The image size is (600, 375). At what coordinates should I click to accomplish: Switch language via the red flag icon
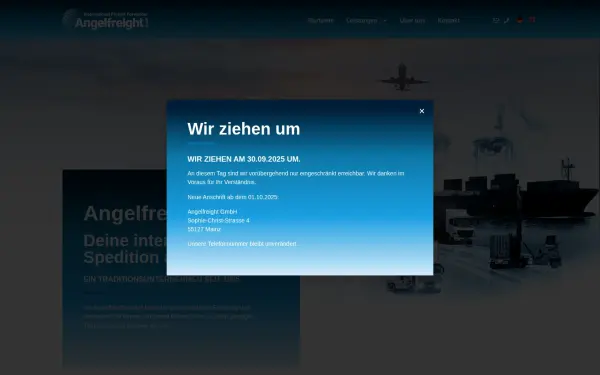pos(532,20)
